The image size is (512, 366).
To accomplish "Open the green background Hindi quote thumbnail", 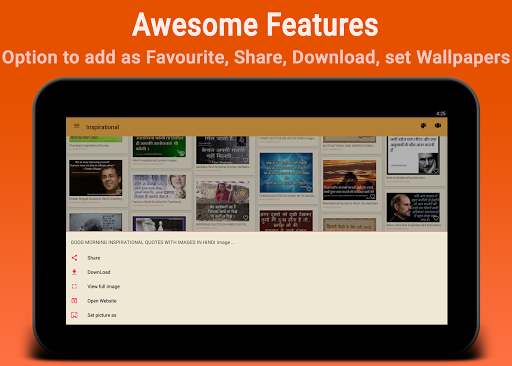I will (x=159, y=146).
